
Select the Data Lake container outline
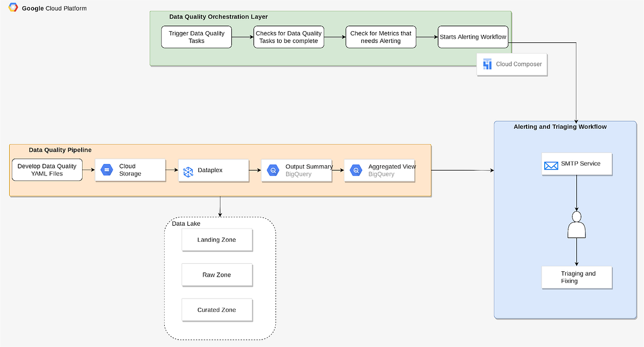pos(185,224)
